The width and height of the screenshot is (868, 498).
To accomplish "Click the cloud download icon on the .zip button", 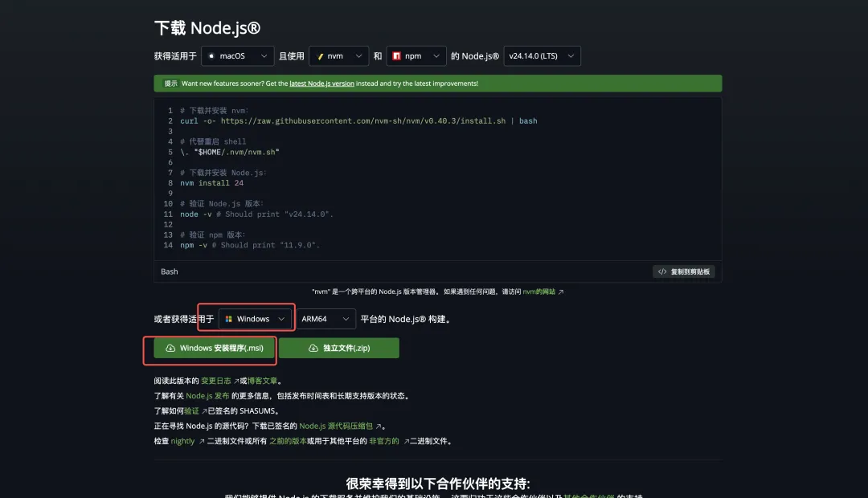I will 313,348.
